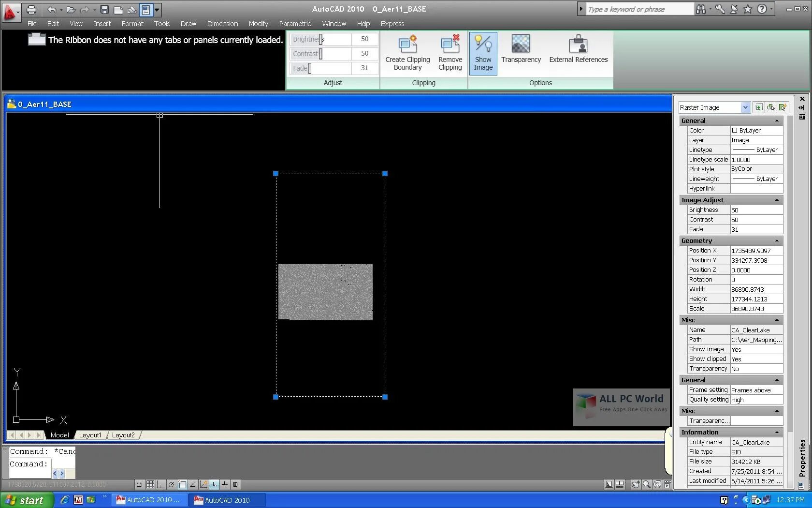Toggle Ortho Mode in status bar
Viewport: 812px width, 508px height.
pyautogui.click(x=161, y=484)
